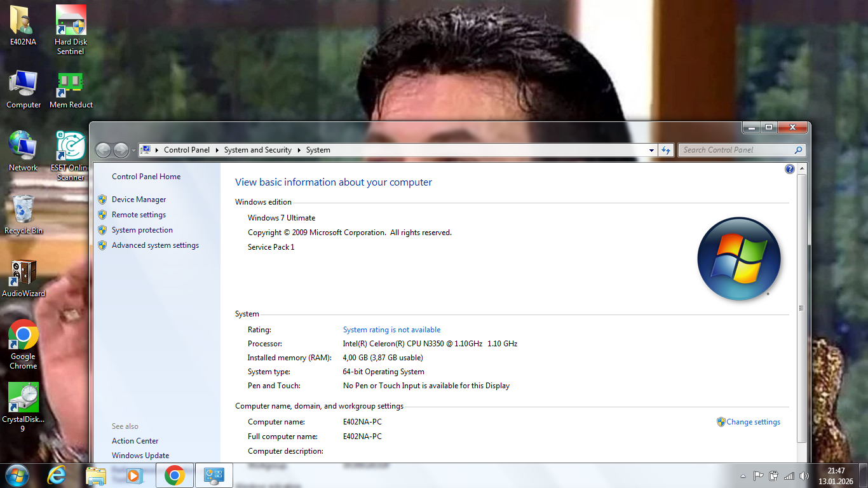The image size is (868, 488).
Task: Click the Intel Celeron N3350 processor value
Action: tap(430, 344)
